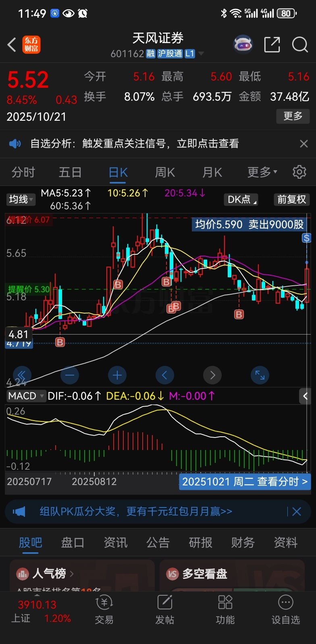Screen dimensions: 316x644
Task: Tap the 天风证券 stock title
Action: click(x=158, y=38)
